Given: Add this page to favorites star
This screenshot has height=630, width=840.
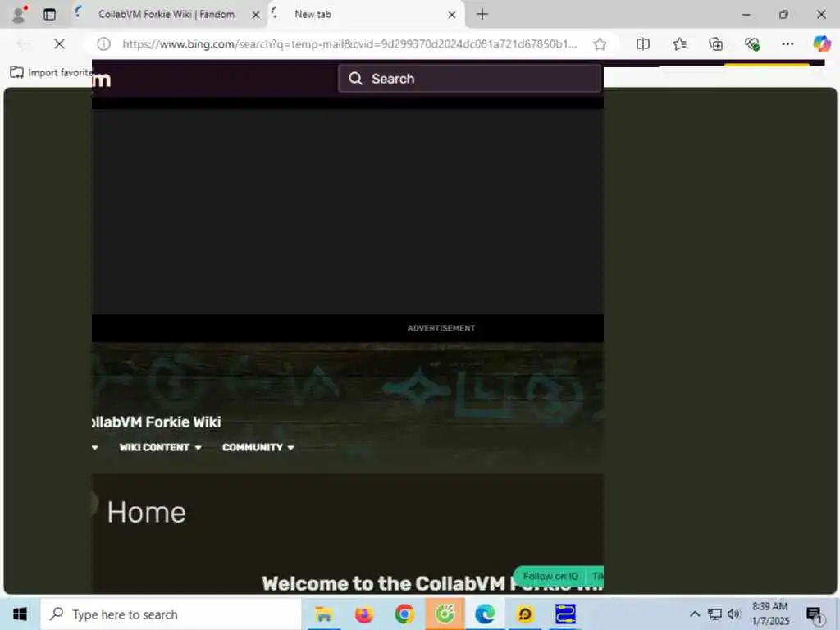Looking at the screenshot, I should point(600,44).
